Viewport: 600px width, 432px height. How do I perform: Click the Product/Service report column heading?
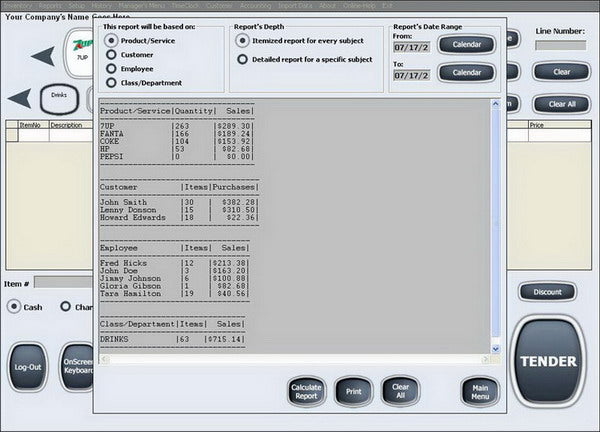click(135, 111)
